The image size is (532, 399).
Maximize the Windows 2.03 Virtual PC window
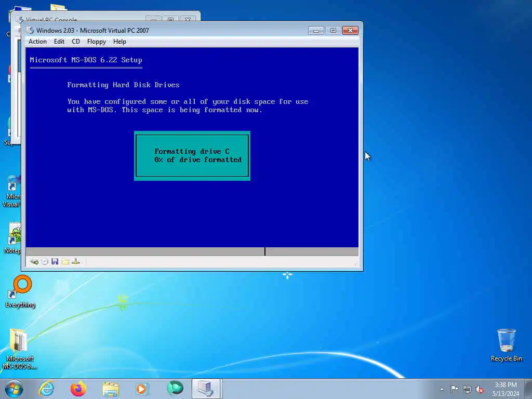[x=333, y=31]
